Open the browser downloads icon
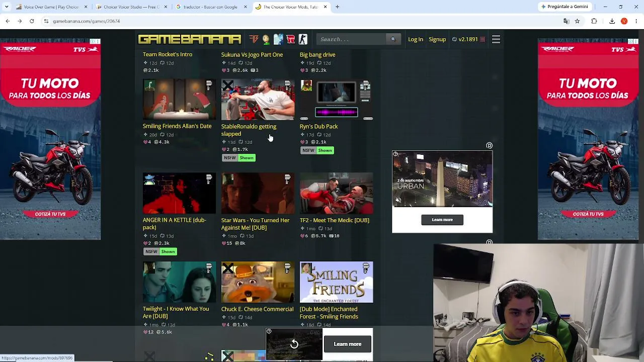Image resolution: width=644 pixels, height=362 pixels. [x=612, y=21]
